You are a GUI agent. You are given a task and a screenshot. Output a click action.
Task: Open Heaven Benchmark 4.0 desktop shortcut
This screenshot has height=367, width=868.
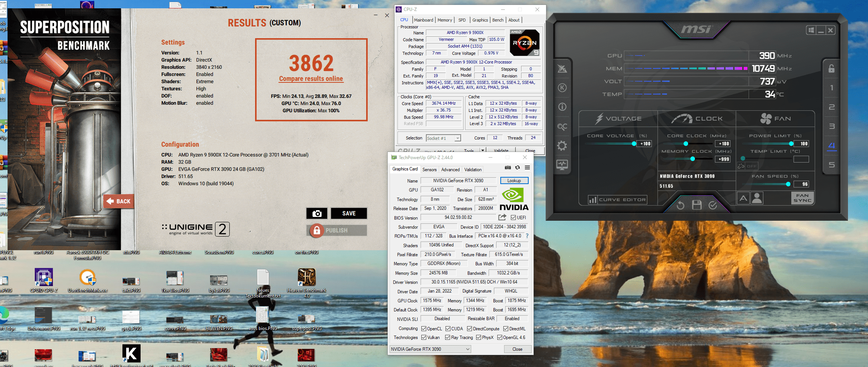pos(306,283)
